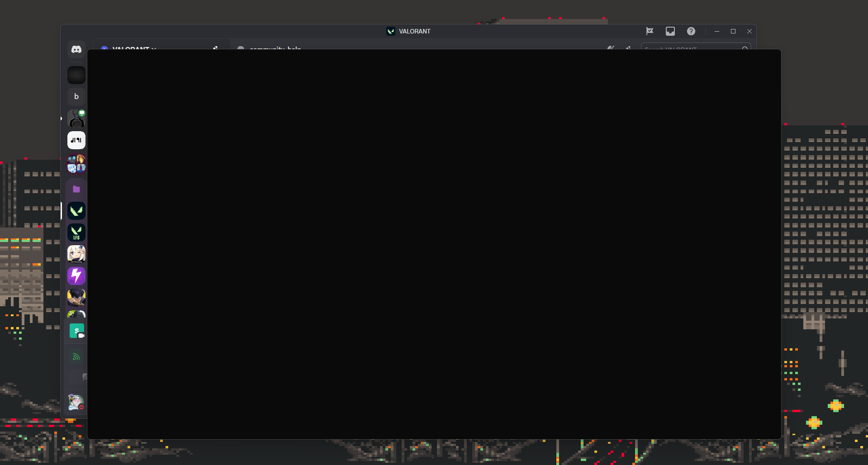Click the green voice connection signal icon
Screen dimensions: 868x465
tap(76, 357)
